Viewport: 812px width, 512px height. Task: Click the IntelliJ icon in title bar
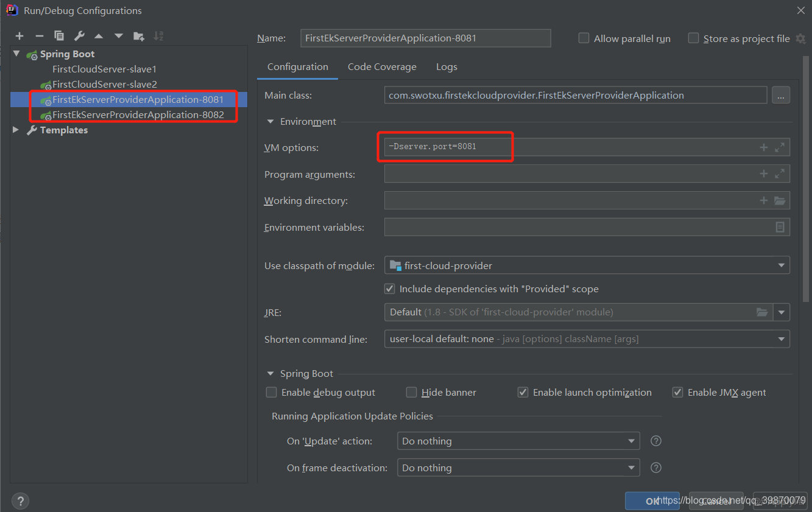(12, 10)
